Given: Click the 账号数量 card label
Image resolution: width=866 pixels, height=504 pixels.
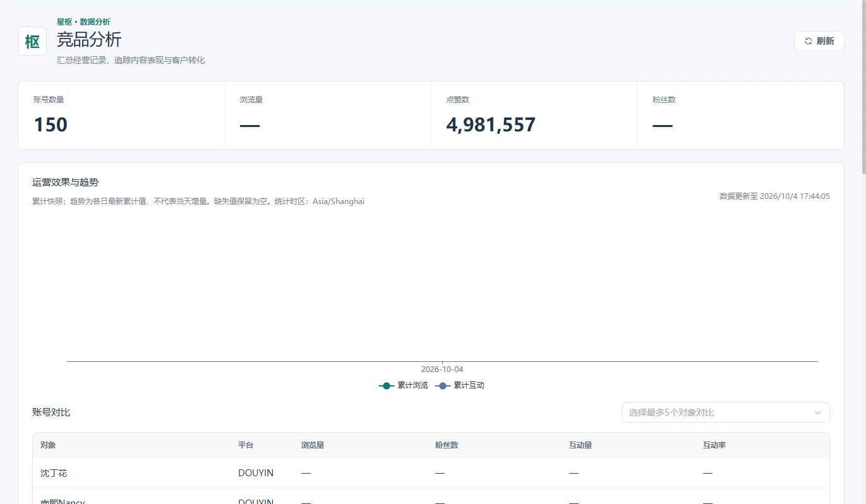Looking at the screenshot, I should (49, 100).
